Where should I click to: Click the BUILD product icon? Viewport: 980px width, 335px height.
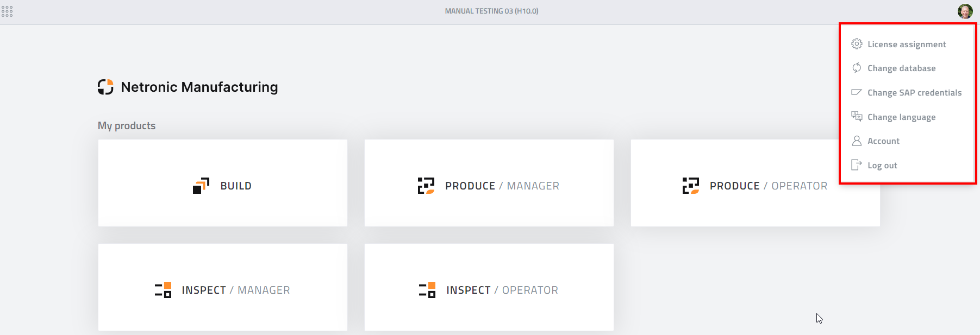point(201,186)
